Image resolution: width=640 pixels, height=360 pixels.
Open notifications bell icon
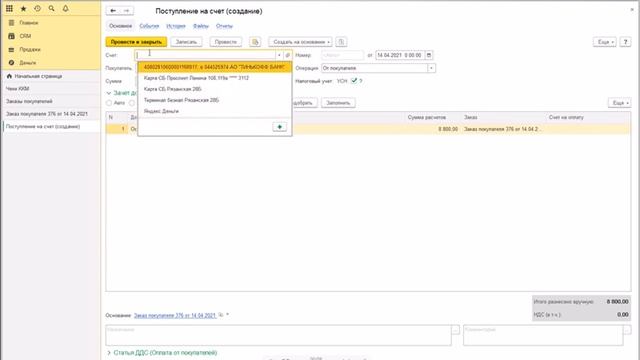pos(65,8)
